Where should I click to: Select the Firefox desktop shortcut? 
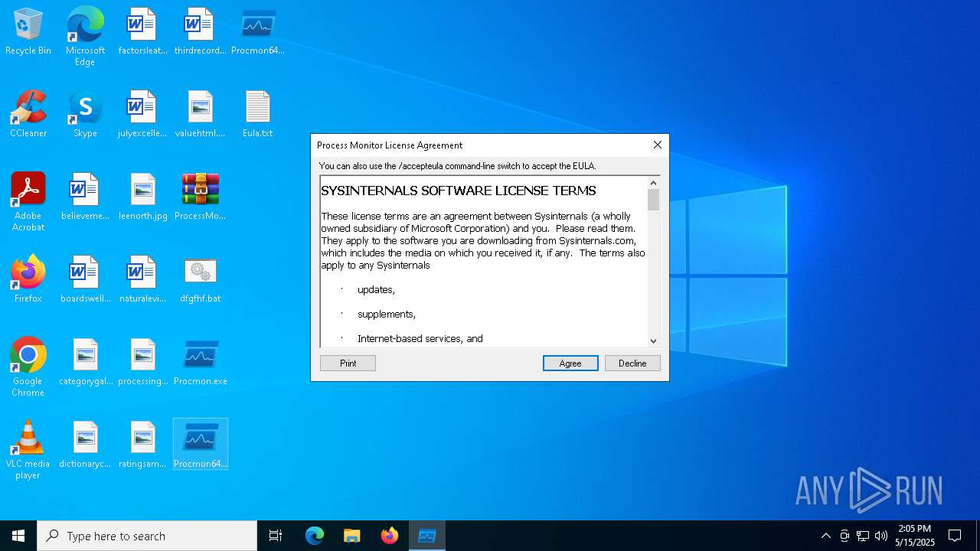pos(28,280)
